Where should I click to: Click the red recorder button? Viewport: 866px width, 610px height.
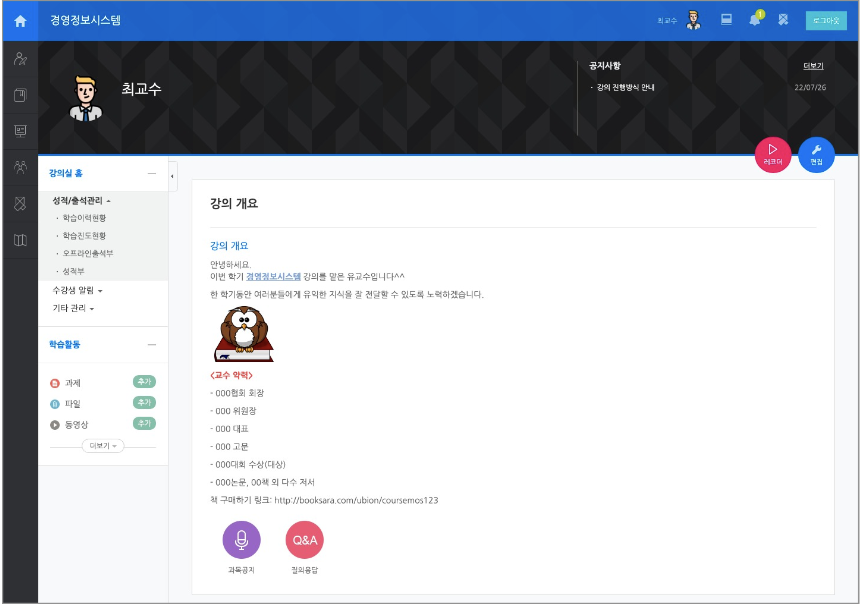773,155
